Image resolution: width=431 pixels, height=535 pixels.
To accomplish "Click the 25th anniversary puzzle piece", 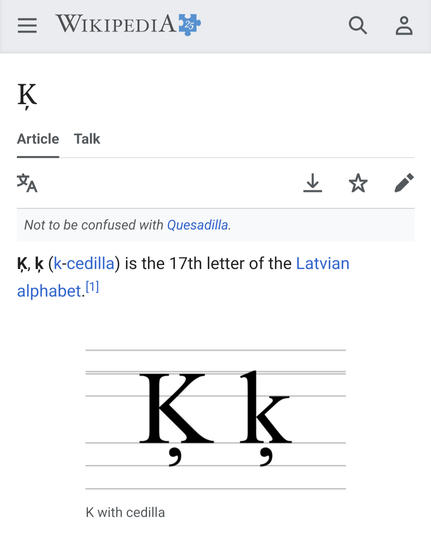I will click(x=189, y=24).
